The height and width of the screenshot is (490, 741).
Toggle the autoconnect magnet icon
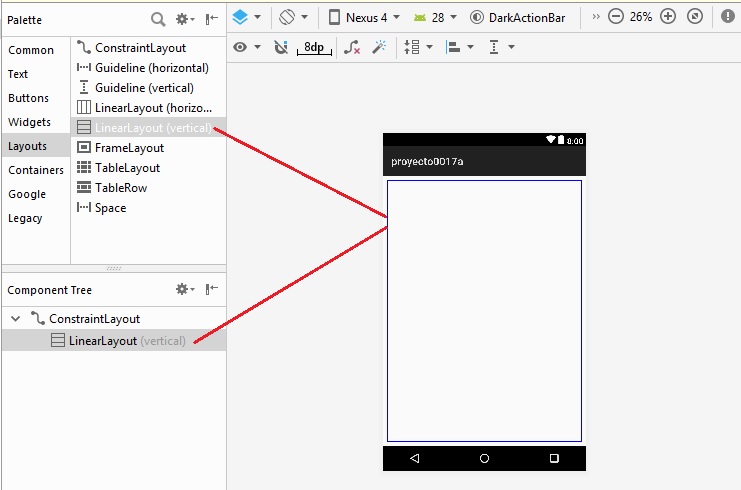(281, 47)
